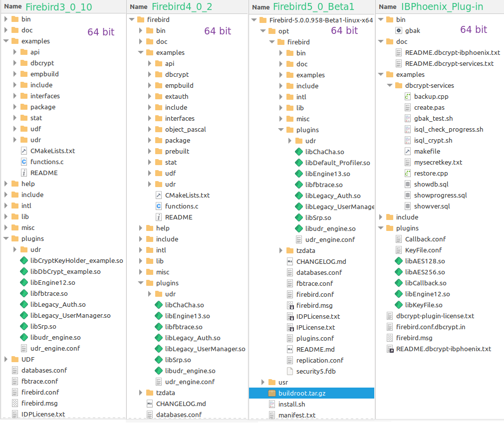Sort by Name column in Firebird3_0_10 pane
The image size is (504, 424).
(x=13, y=6)
